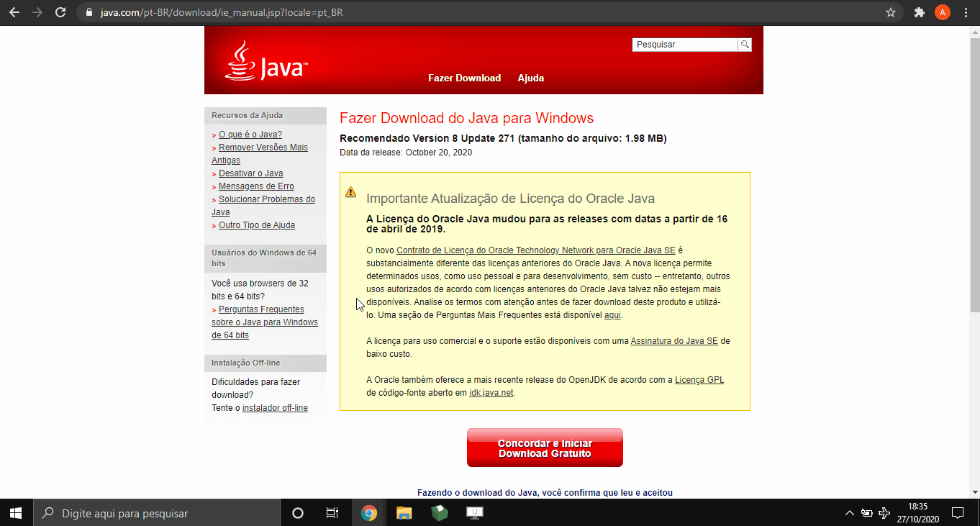The height and width of the screenshot is (526, 980).
Task: Open the instalador off-line link
Action: pyautogui.click(x=274, y=407)
